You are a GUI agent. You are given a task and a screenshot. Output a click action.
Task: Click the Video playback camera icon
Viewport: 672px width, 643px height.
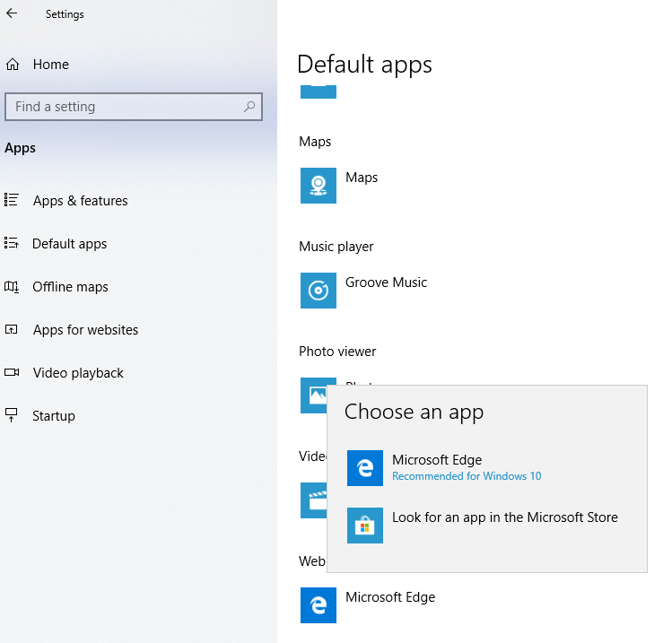(12, 372)
